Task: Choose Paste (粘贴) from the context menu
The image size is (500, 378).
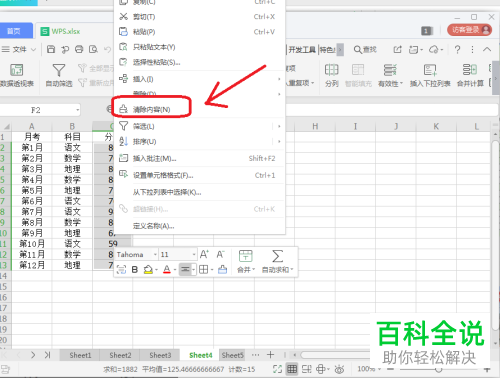Action: click(200, 32)
